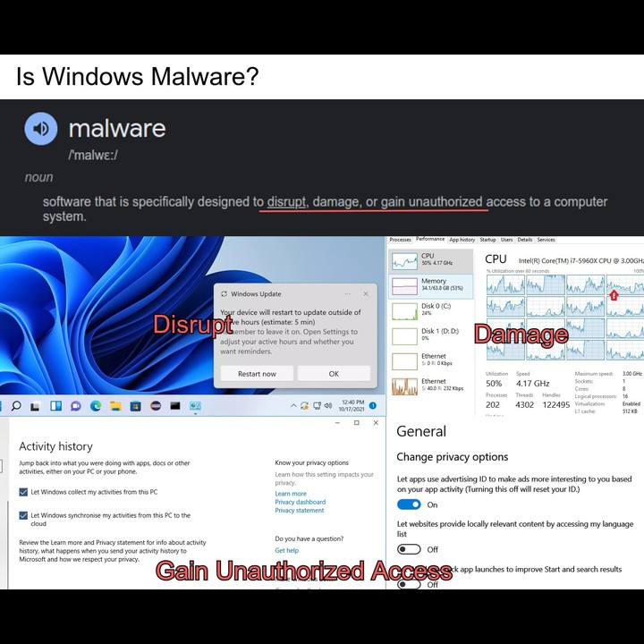The width and height of the screenshot is (644, 644).
Task: Switch to the Startup tab
Action: click(488, 240)
